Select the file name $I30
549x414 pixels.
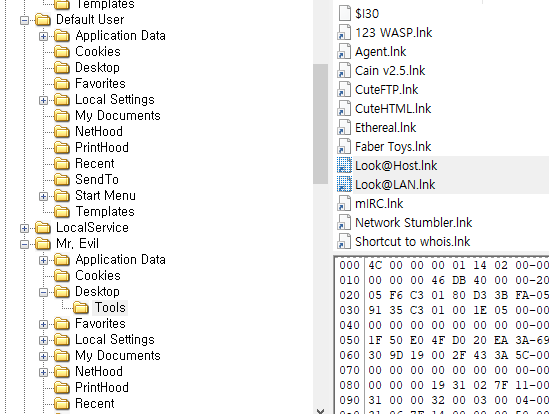pos(367,14)
